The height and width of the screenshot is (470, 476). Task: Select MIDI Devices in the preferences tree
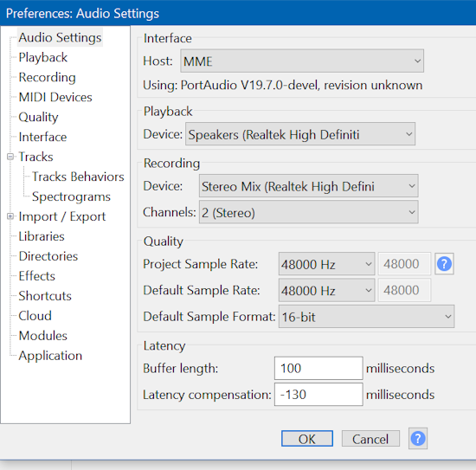click(55, 97)
